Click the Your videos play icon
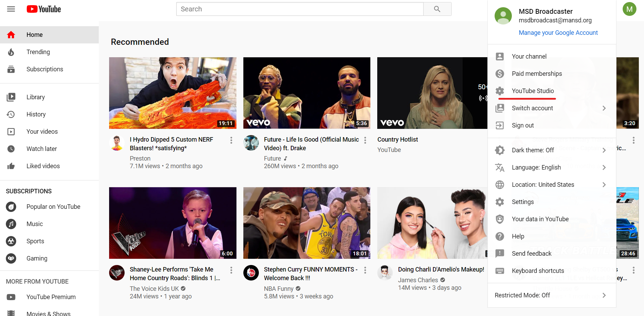This screenshot has width=644, height=316. 11,132
